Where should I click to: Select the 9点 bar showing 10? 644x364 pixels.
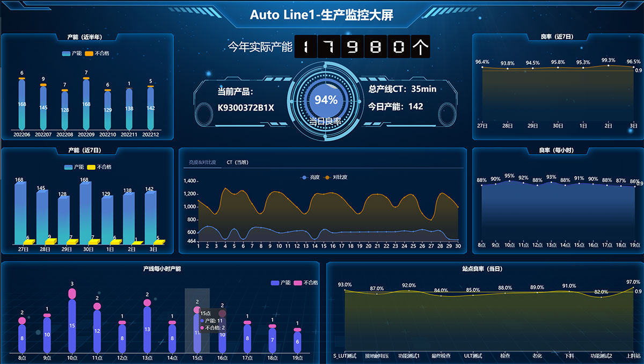[47, 334]
